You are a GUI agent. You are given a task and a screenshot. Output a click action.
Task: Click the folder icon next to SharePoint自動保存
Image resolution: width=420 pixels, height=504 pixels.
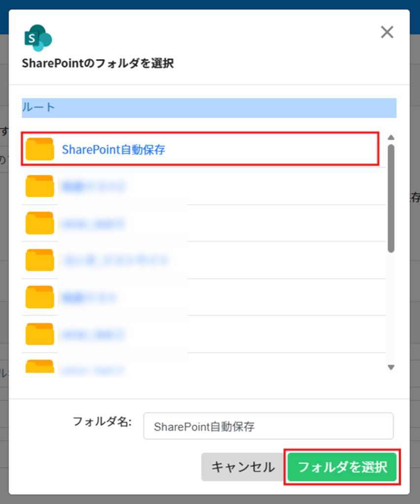[40, 149]
